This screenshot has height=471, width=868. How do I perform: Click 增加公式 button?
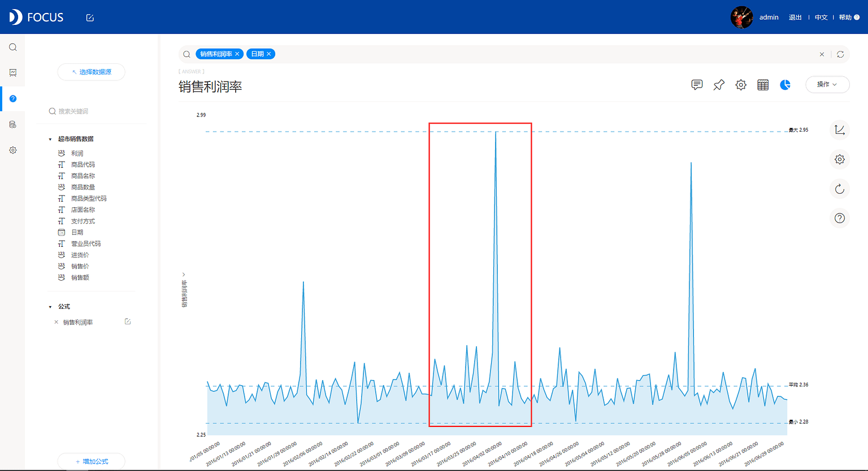[x=92, y=461]
